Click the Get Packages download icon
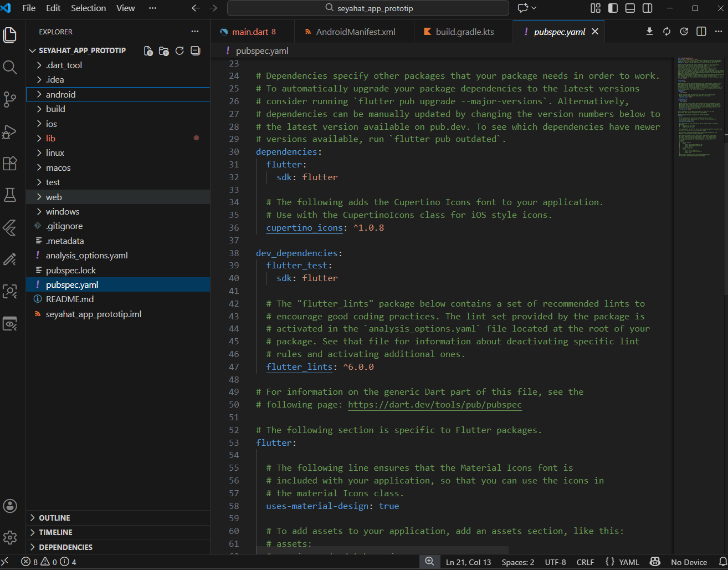The width and height of the screenshot is (728, 570). point(649,32)
